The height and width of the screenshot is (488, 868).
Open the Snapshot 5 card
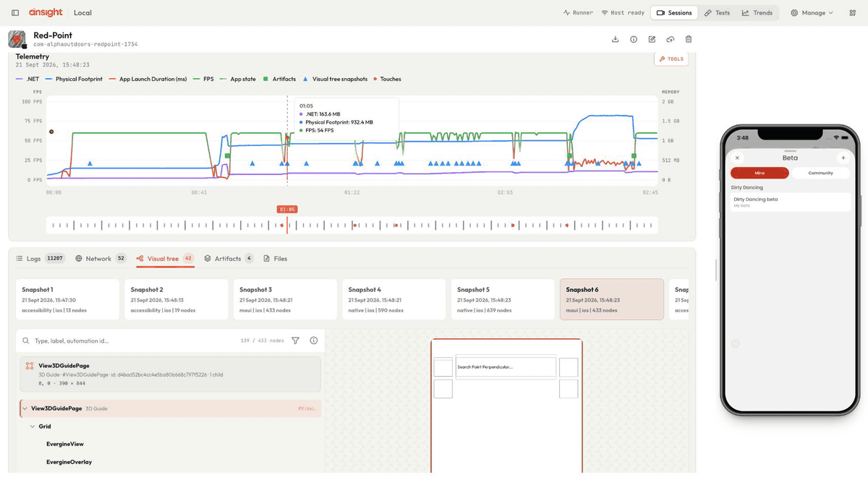click(503, 299)
